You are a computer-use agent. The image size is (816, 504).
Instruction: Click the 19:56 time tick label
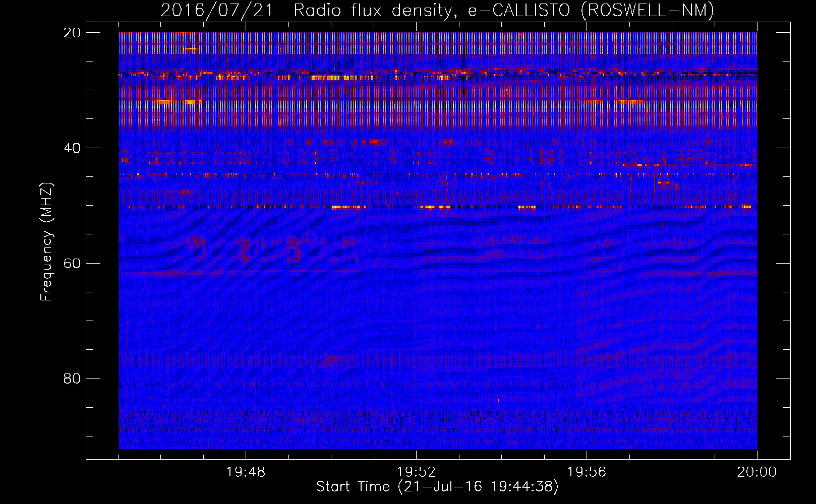pyautogui.click(x=587, y=472)
